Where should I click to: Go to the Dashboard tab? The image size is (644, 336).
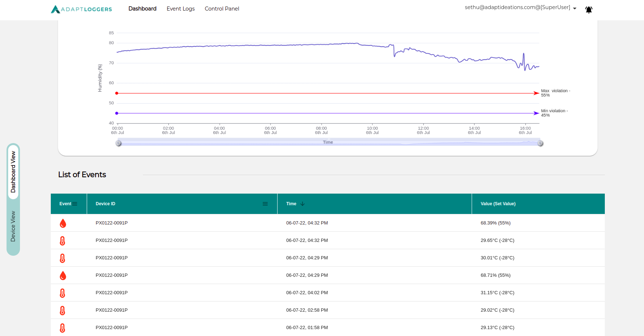point(142,9)
